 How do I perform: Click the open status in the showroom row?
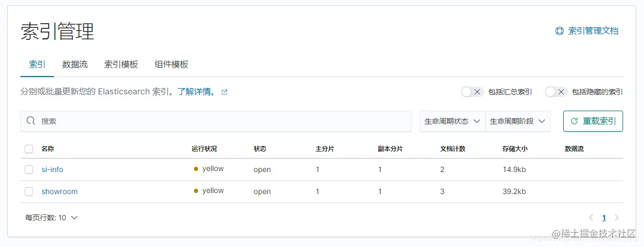(x=262, y=191)
